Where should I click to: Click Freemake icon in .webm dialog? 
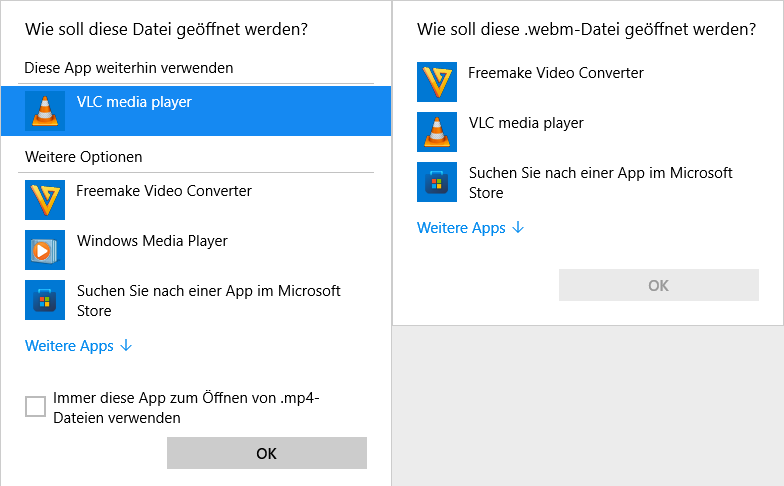437,82
